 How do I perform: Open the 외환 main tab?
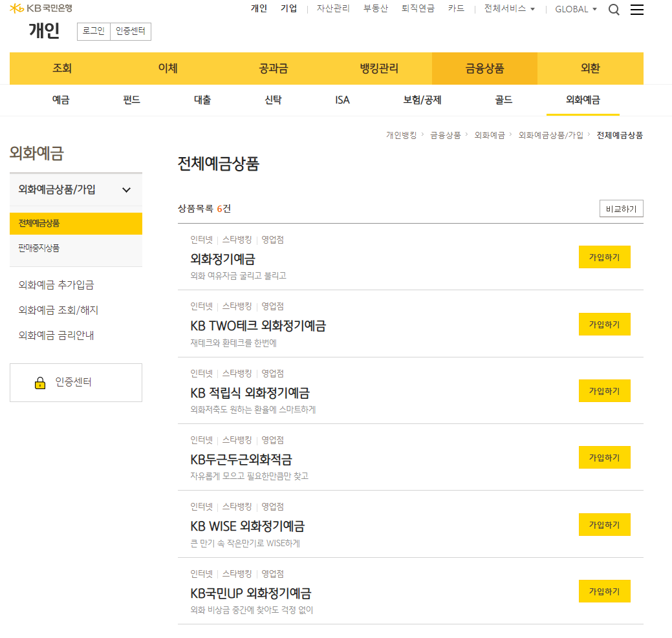point(590,69)
